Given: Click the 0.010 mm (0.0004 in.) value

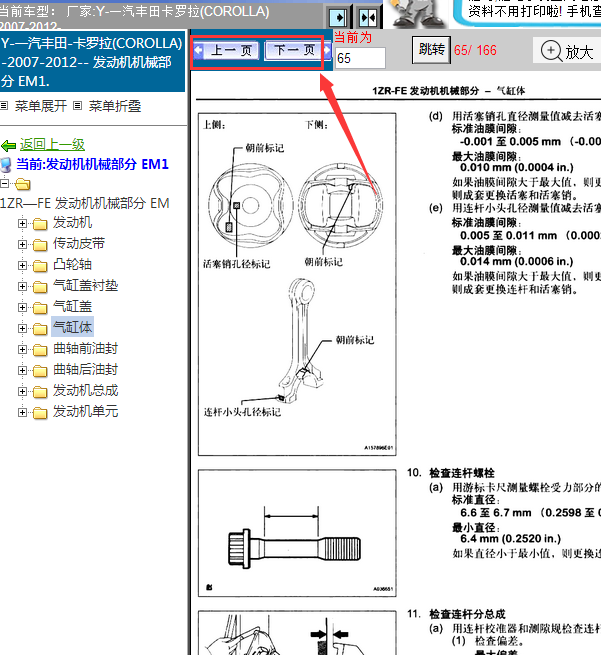Looking at the screenshot, I should click(517, 168).
